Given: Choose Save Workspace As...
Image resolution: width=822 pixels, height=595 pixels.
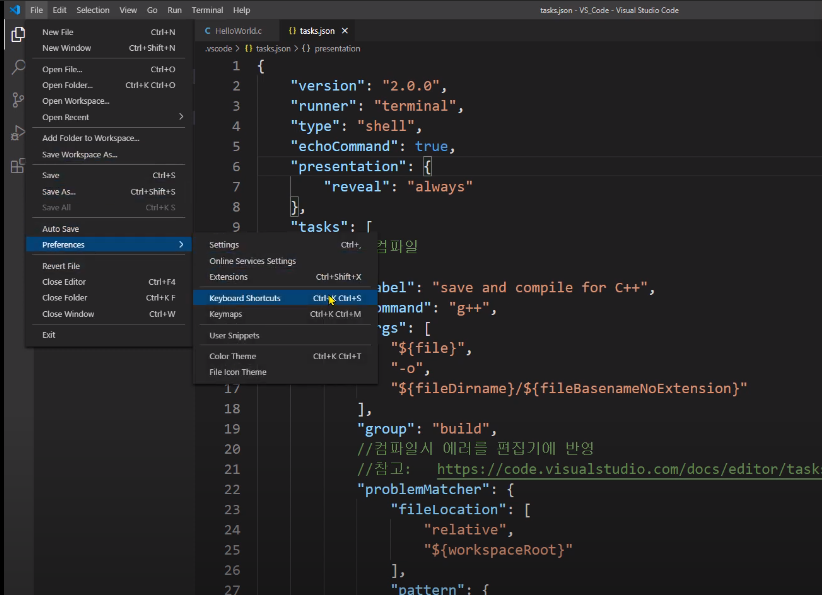Looking at the screenshot, I should click(x=109, y=155).
